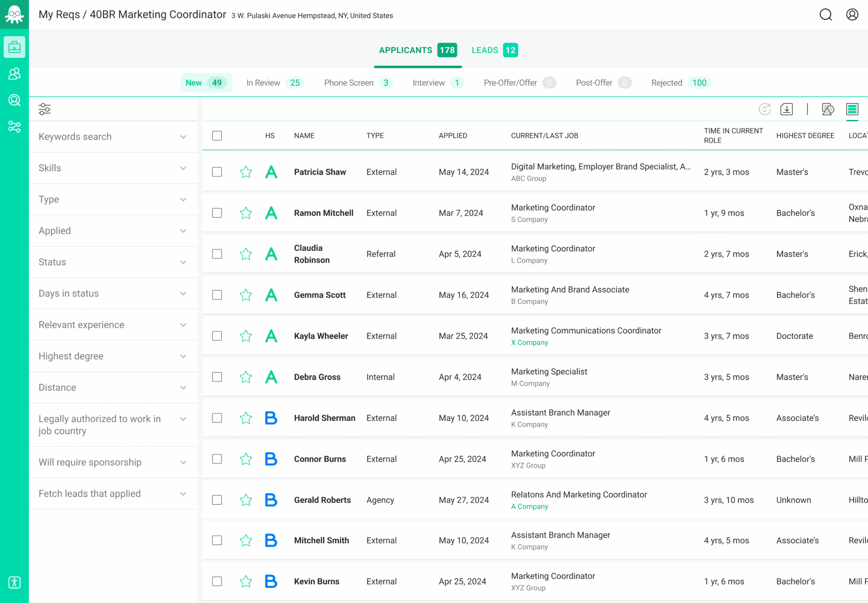The width and height of the screenshot is (868, 603).
Task: Expand the Status filter
Action: pyautogui.click(x=113, y=262)
